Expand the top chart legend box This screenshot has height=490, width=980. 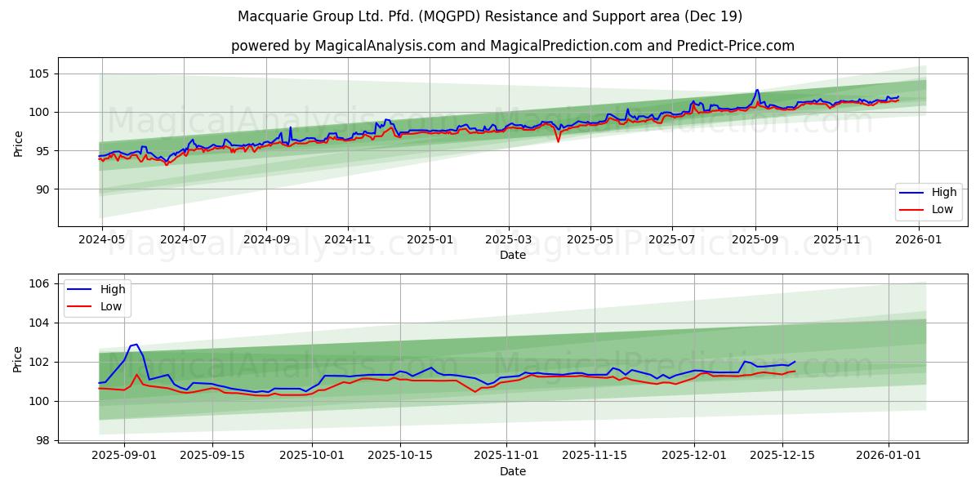[929, 200]
